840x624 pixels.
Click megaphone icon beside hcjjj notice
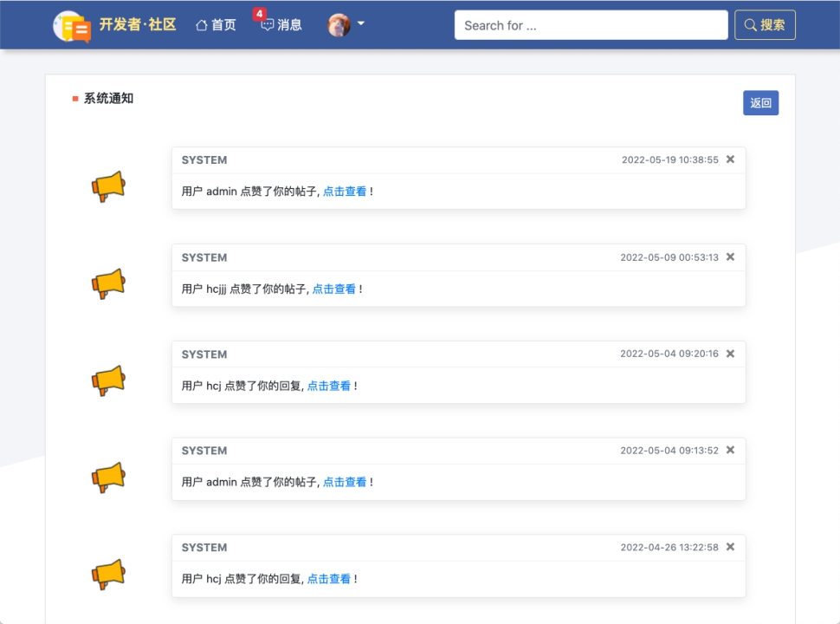pos(108,284)
